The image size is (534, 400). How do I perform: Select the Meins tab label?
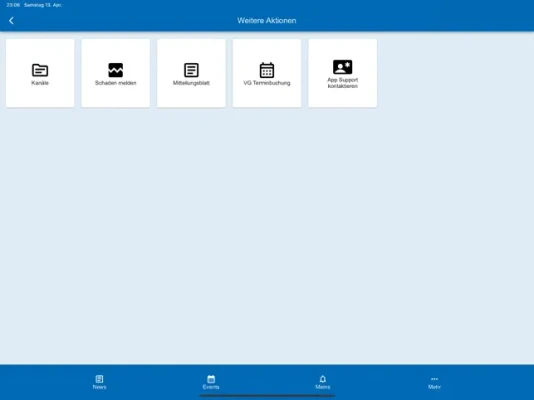tap(323, 387)
